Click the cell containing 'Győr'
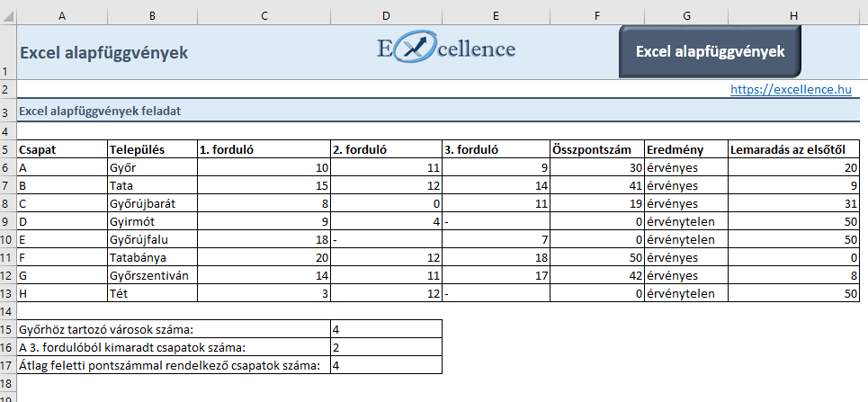The width and height of the screenshot is (868, 402). [x=152, y=168]
